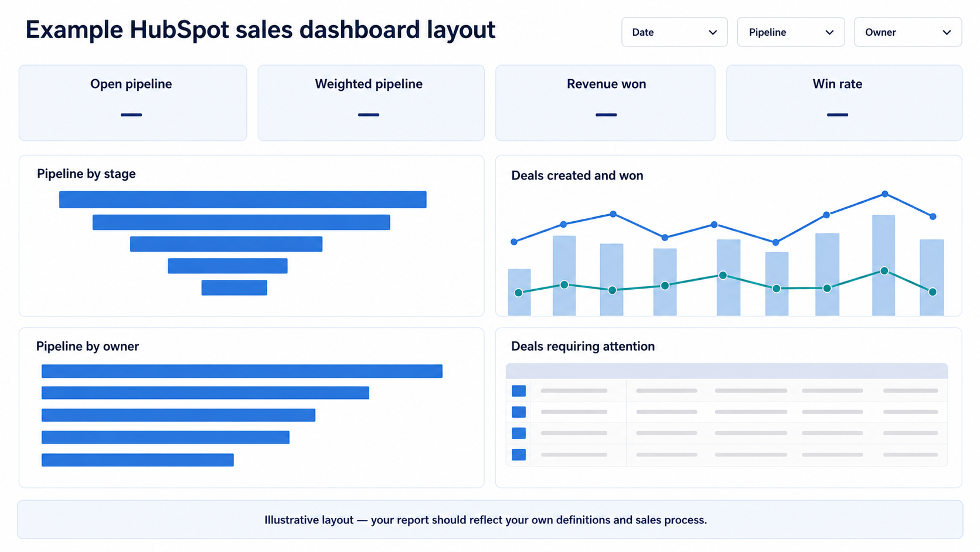The height and width of the screenshot is (552, 980).
Task: Click the longest bar in Pipeline by owner
Action: (242, 371)
